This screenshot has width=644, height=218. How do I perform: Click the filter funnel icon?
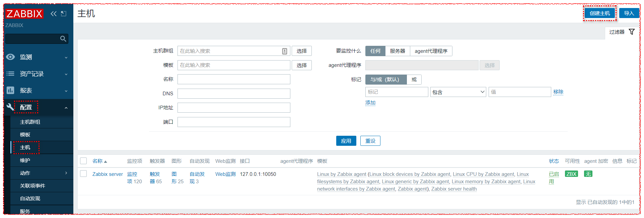click(x=632, y=32)
